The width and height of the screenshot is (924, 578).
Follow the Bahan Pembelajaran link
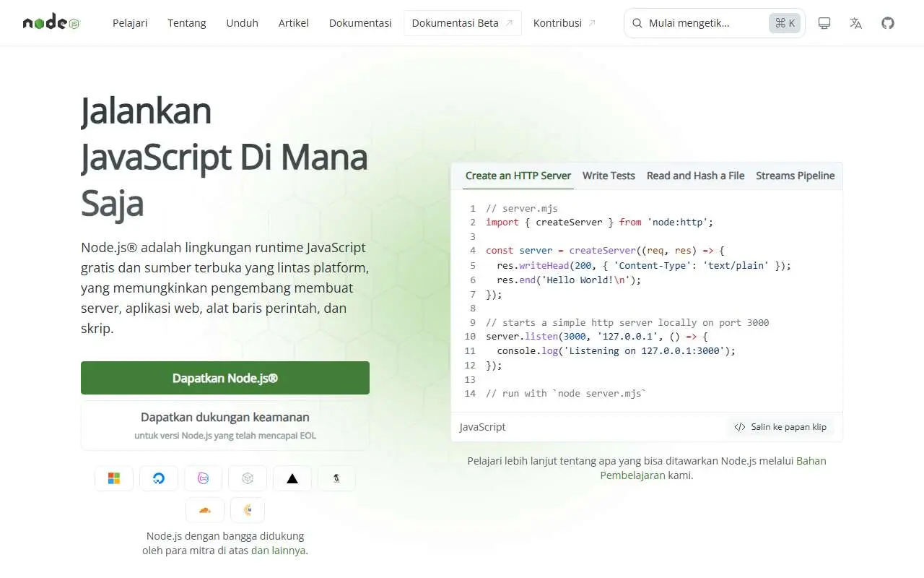coord(713,468)
